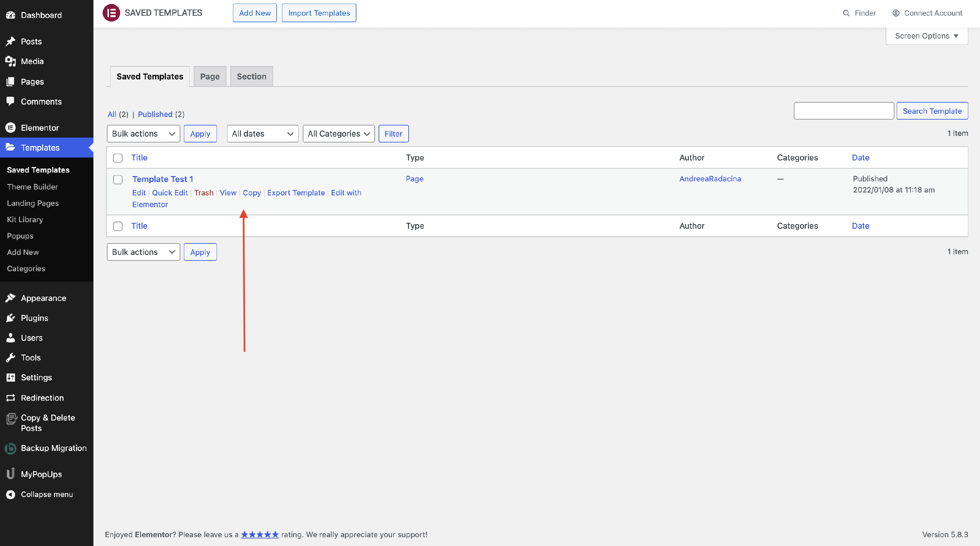Open Theme Builder in Templates submenu
Image resolution: width=980 pixels, height=546 pixels.
(x=32, y=187)
